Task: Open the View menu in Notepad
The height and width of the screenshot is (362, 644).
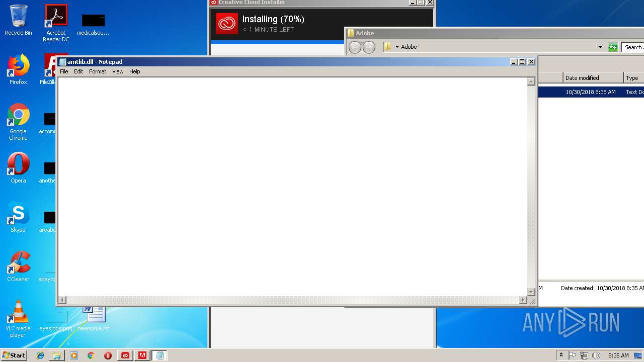Action: point(118,71)
